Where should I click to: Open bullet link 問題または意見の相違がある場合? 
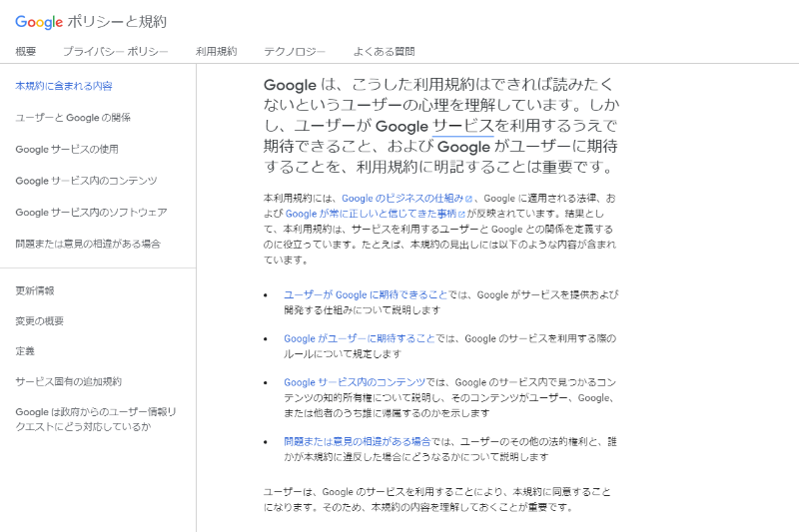[358, 441]
